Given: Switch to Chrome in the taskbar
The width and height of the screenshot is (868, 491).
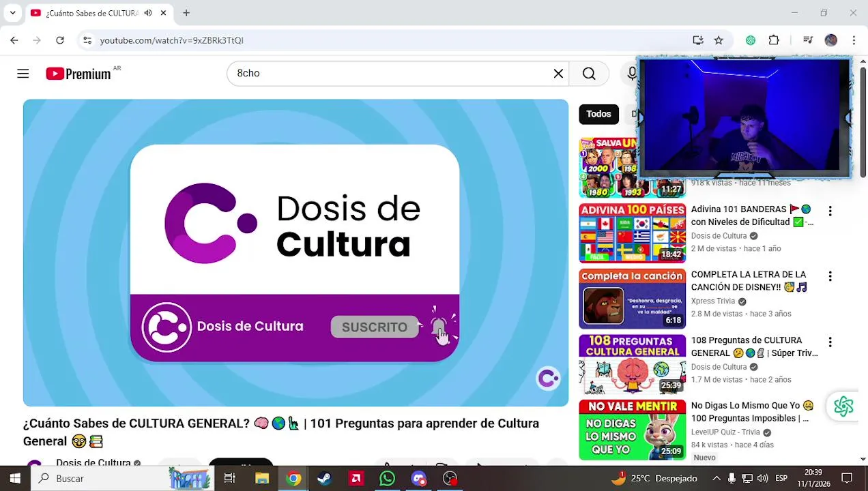Looking at the screenshot, I should (x=293, y=479).
